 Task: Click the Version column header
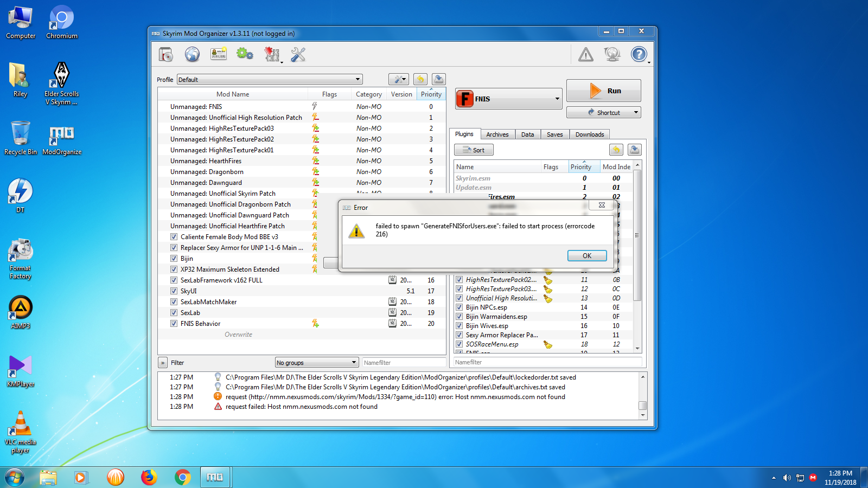pos(401,94)
